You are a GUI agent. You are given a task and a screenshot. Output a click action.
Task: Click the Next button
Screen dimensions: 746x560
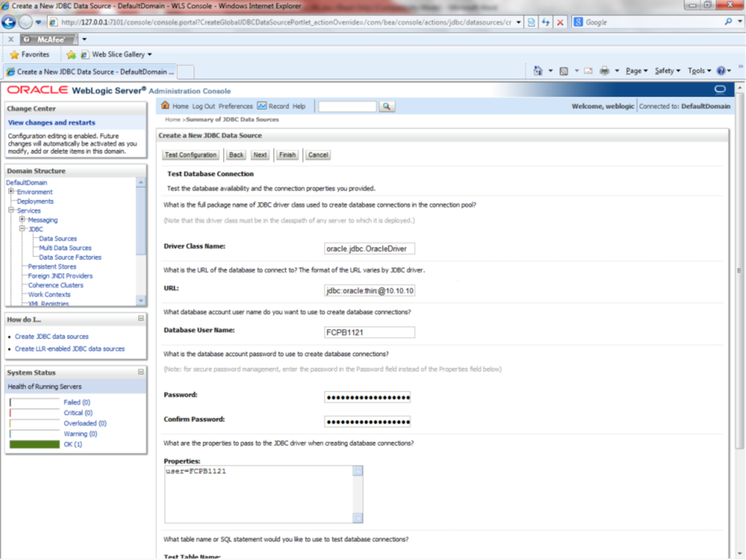coord(260,155)
